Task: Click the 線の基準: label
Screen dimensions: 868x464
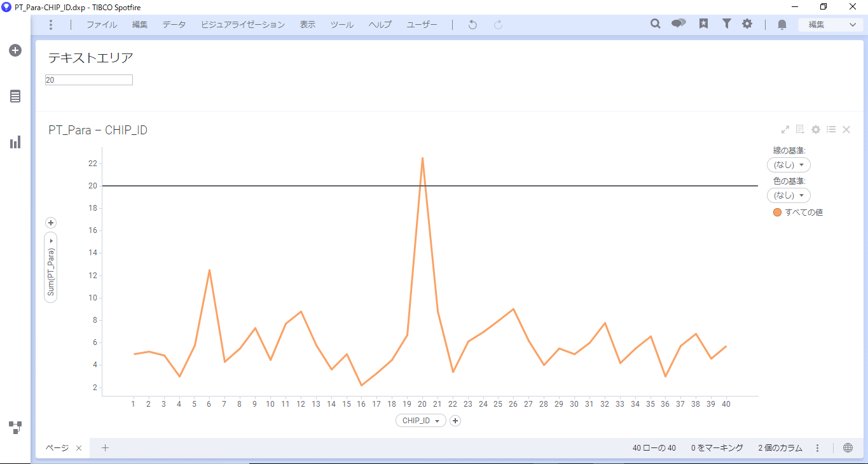Action: point(789,151)
